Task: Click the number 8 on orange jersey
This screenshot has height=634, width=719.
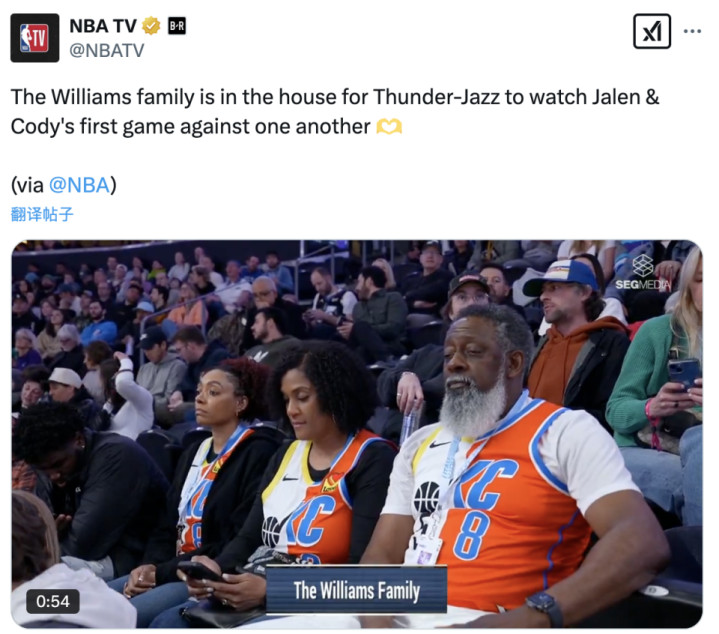Action: [x=472, y=535]
